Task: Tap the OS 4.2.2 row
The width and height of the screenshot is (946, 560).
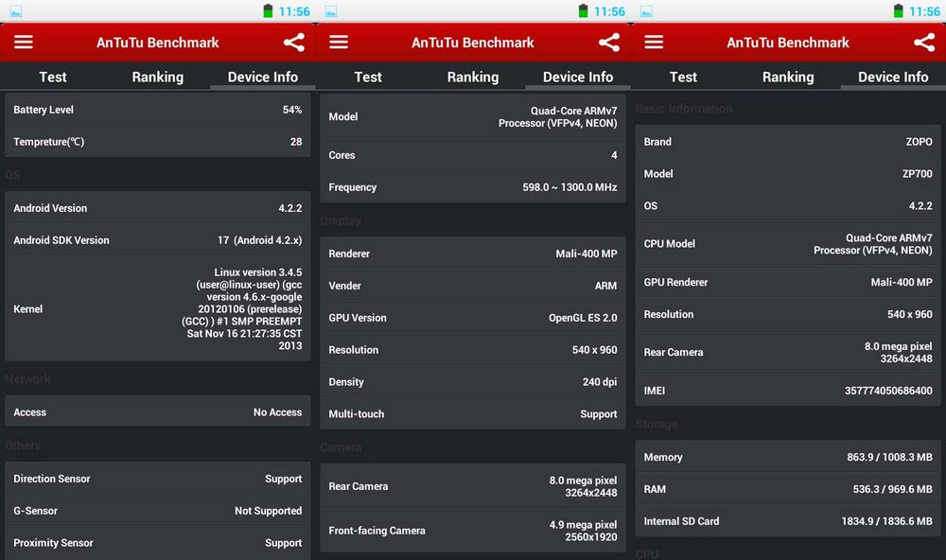Action: point(788,206)
